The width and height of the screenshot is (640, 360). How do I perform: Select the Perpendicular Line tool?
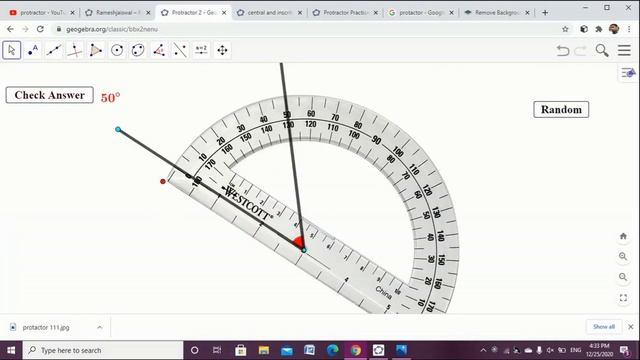tap(75, 50)
